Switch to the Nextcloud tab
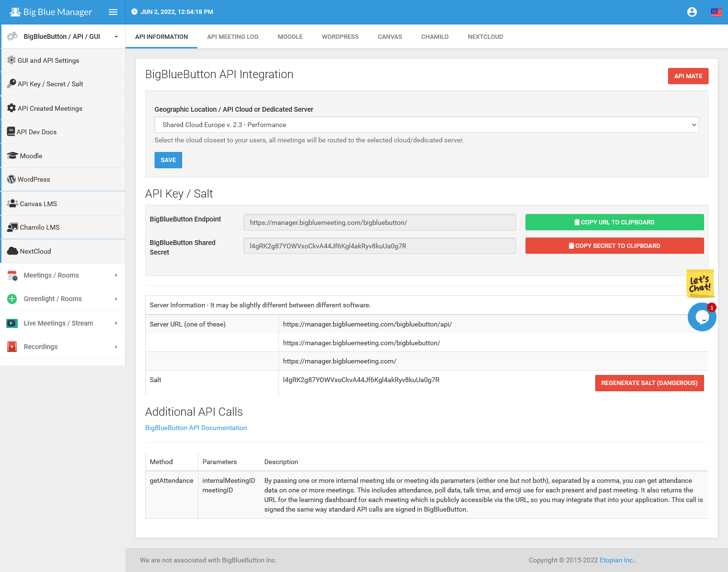This screenshot has width=728, height=572. pos(485,36)
